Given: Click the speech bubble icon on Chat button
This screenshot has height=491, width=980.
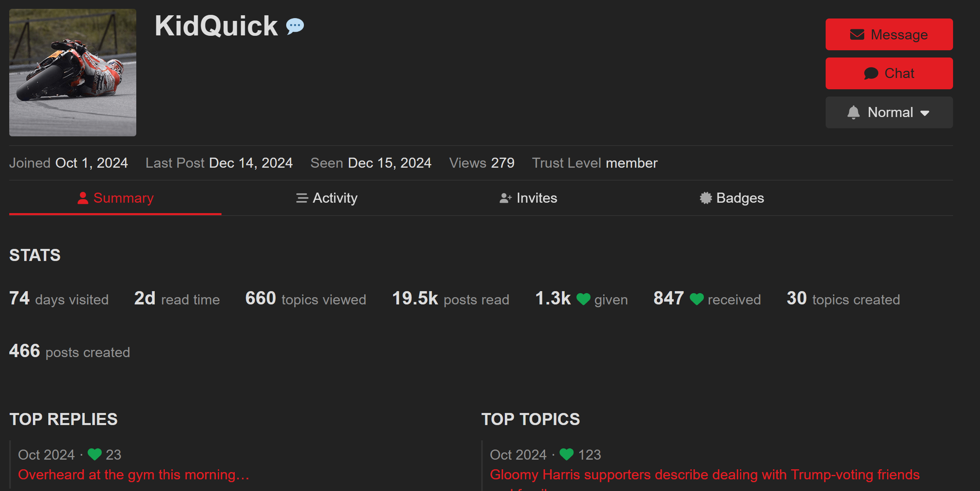Looking at the screenshot, I should pos(871,74).
